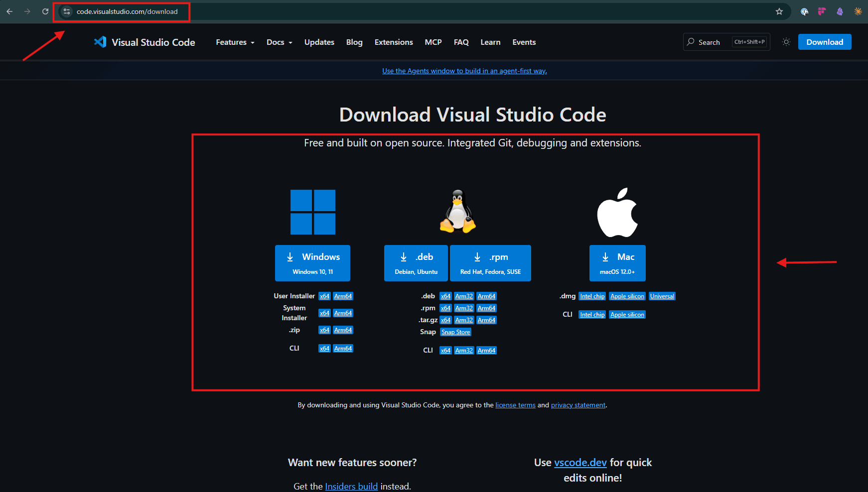Click the browser forward arrow
868x492 pixels.
[27, 11]
